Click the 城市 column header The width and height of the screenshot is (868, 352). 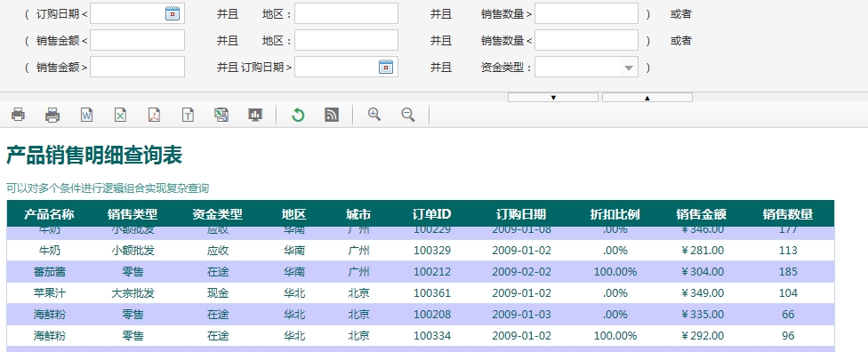tap(358, 214)
